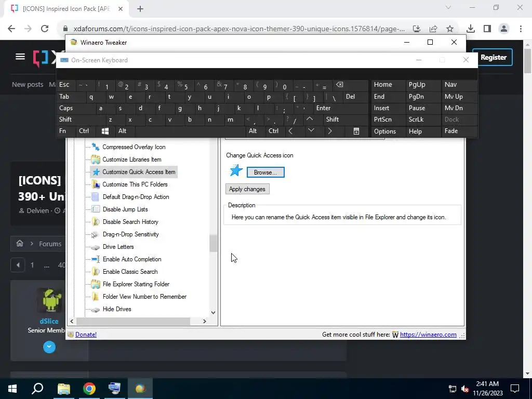
Task: Click the Enable Classic Search icon
Action: (x=96, y=272)
